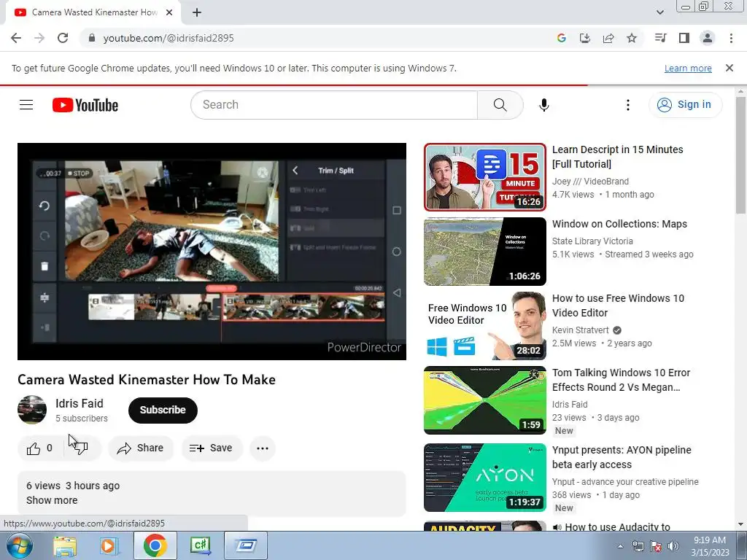Go back with the browser back arrow

tap(16, 38)
